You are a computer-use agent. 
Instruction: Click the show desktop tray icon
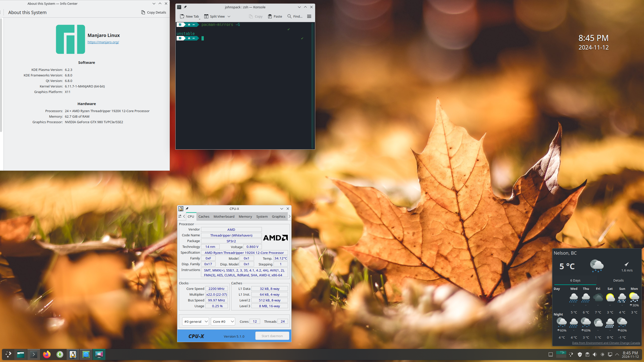tap(550, 354)
